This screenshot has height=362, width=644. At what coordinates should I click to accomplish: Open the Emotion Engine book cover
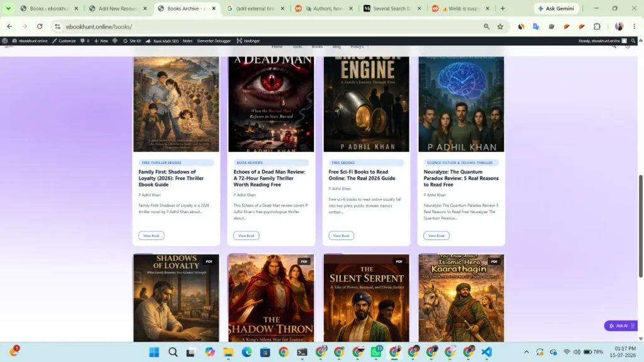[x=366, y=104]
